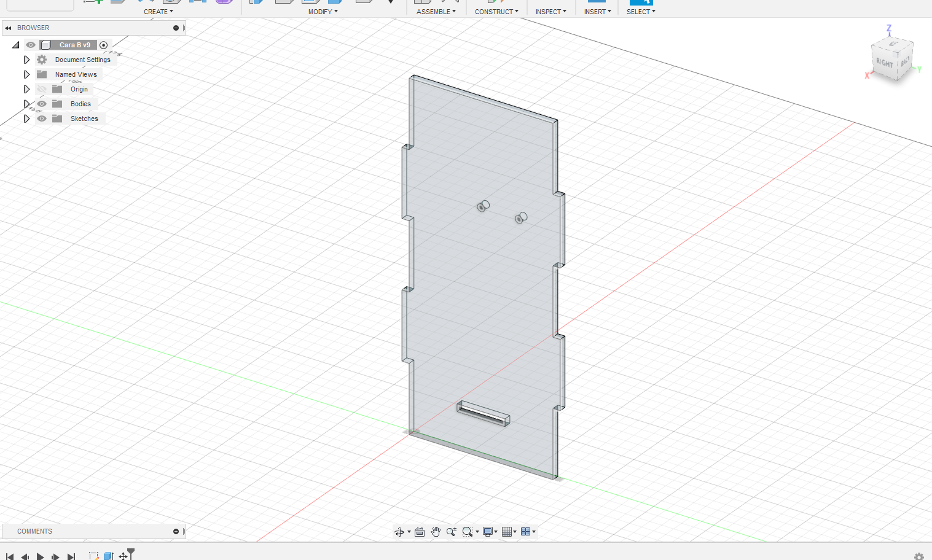Select the rectangular slot cutout on the plate
Screen dimensions: 932x560
pyautogui.click(x=484, y=413)
